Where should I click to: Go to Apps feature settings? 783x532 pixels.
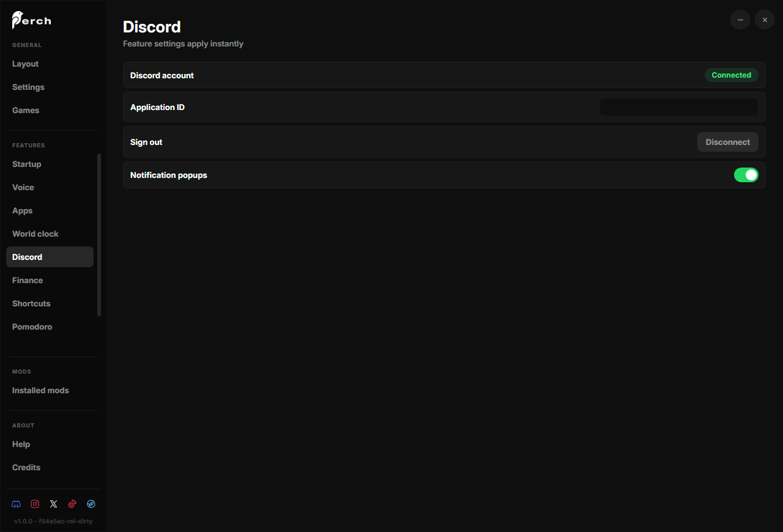tap(50, 210)
